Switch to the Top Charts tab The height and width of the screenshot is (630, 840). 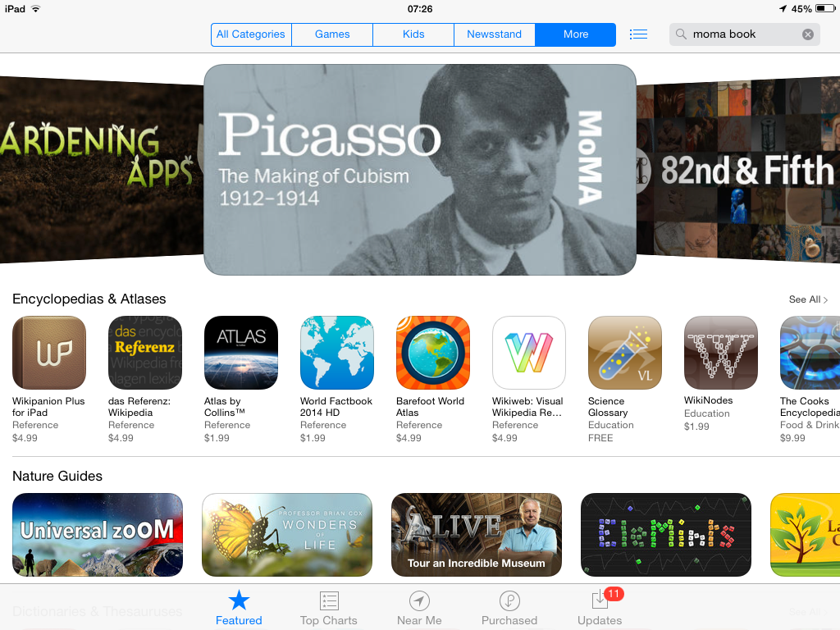click(x=328, y=609)
